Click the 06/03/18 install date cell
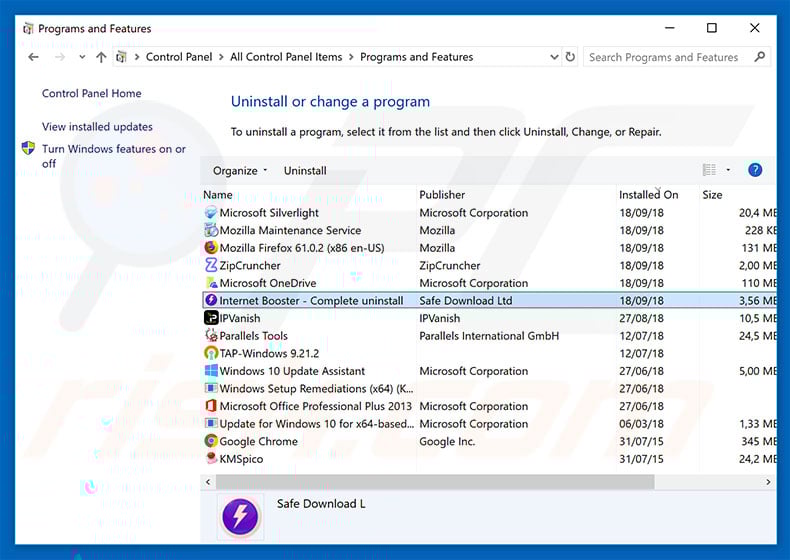790x560 pixels. coord(641,423)
